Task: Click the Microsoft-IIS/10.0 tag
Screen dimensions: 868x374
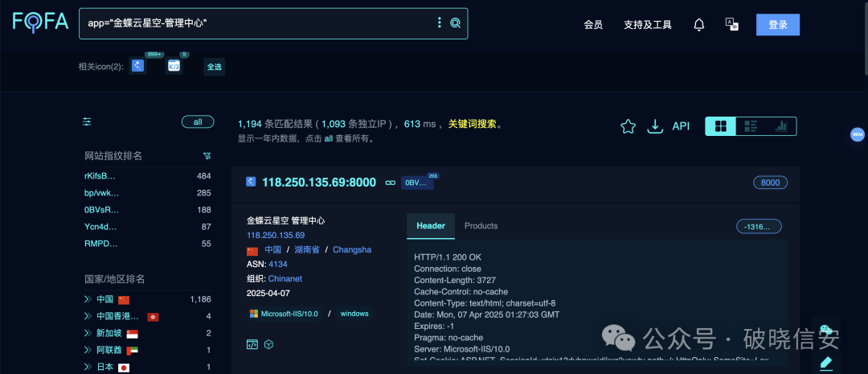Action: (x=285, y=314)
